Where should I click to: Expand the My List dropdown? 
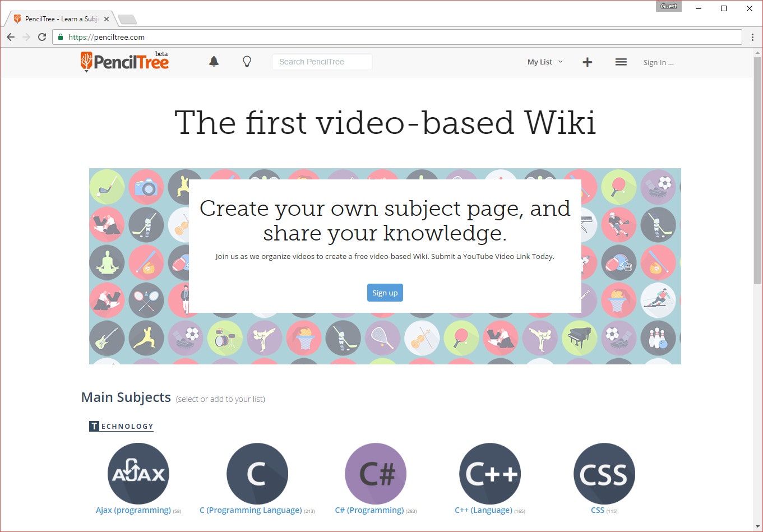(545, 62)
